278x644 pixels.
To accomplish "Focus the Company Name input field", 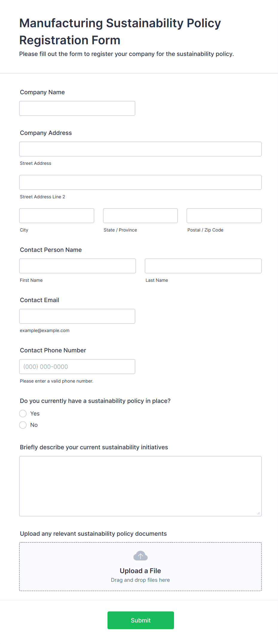I will coord(77,108).
